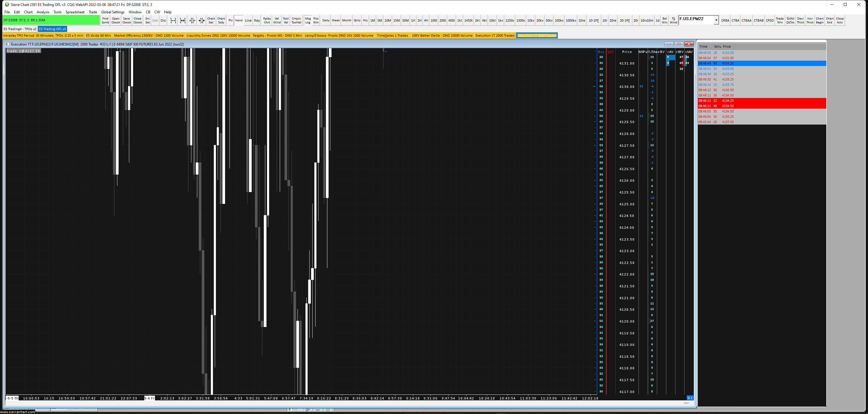Open the Global Settings menu
868x414 pixels.
(113, 12)
